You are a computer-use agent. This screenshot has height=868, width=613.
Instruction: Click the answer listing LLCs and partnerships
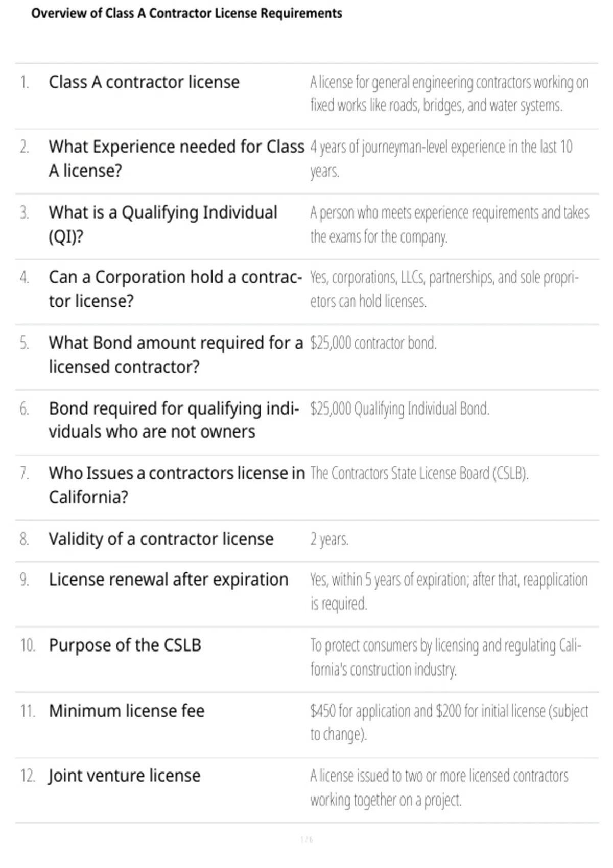[x=444, y=289]
